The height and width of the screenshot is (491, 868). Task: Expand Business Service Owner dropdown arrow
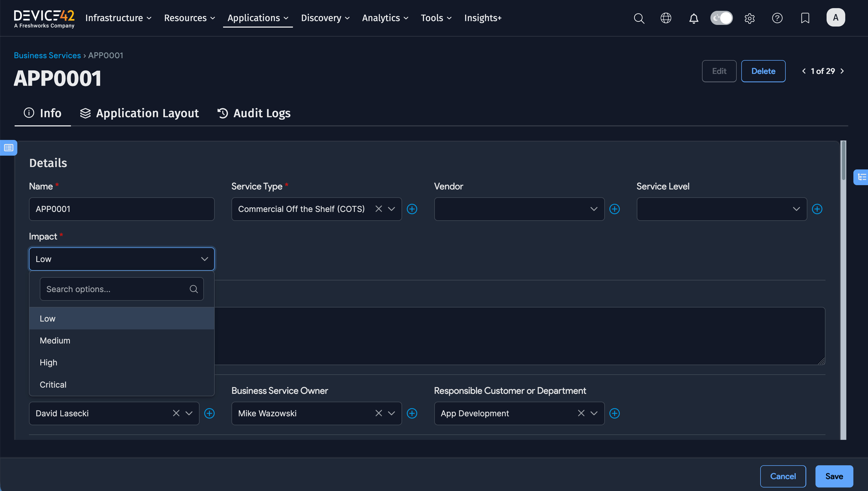(x=391, y=413)
